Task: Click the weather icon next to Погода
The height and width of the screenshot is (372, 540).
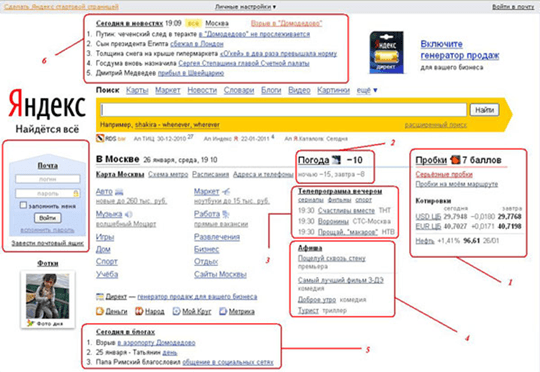Action: 336,160
